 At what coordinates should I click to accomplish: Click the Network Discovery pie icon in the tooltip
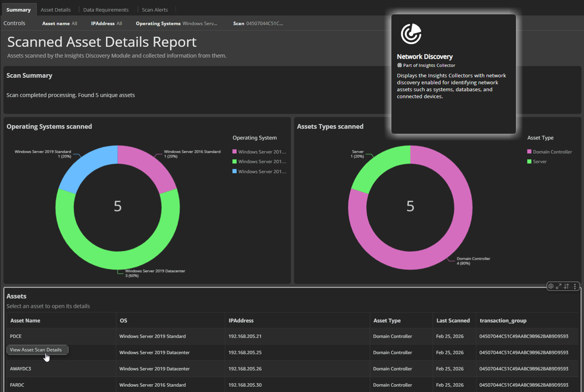click(411, 34)
